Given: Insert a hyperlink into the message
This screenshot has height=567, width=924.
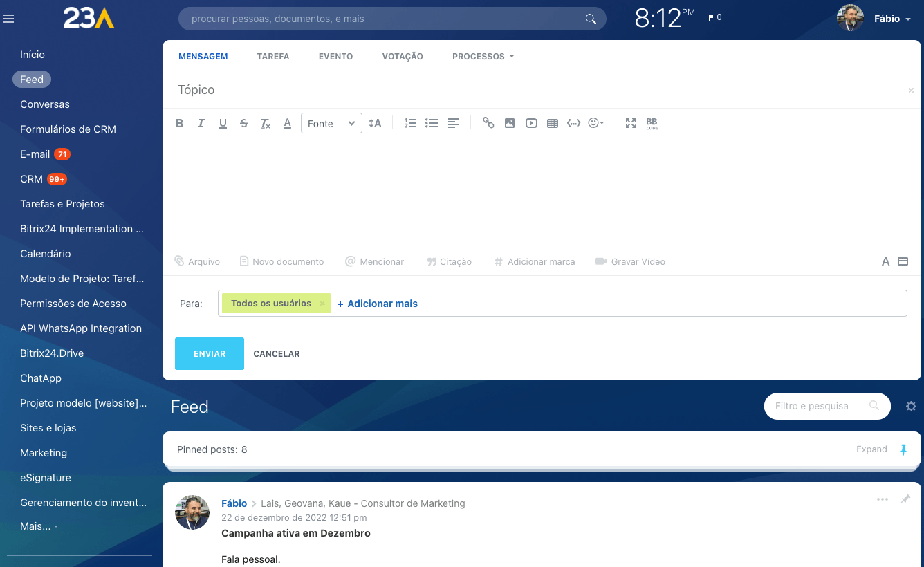Looking at the screenshot, I should coord(488,122).
